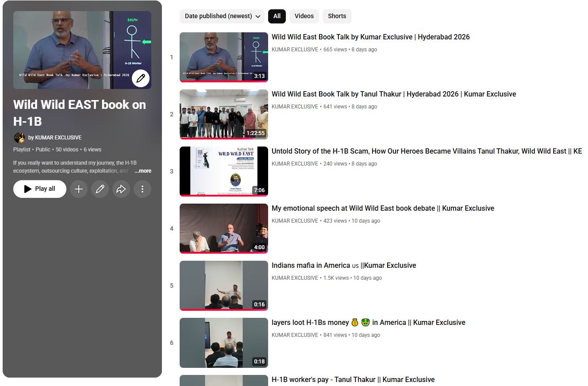The image size is (588, 386).
Task: Click the large playlist cover thumbnail
Action: [82, 50]
